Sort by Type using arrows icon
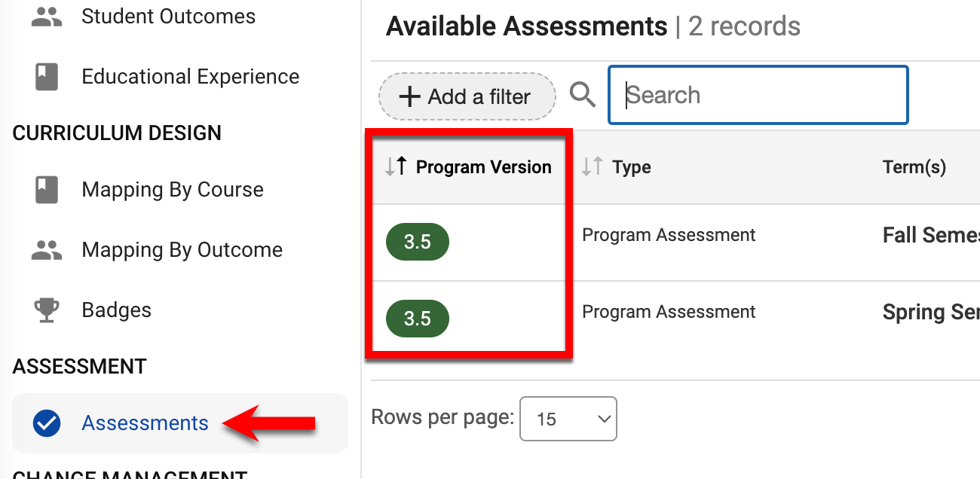Screen dimensions: 980x479 tap(593, 166)
